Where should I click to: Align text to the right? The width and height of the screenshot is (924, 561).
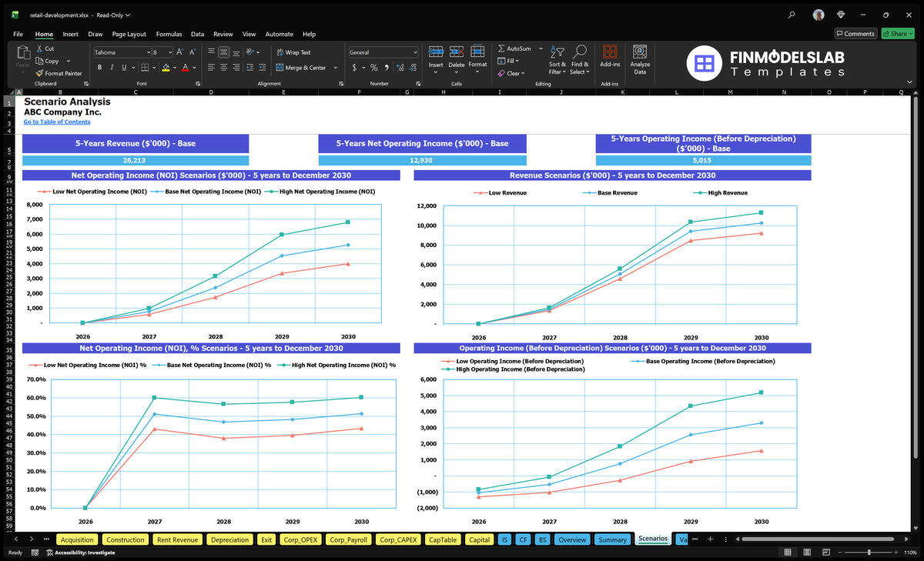[x=236, y=68]
